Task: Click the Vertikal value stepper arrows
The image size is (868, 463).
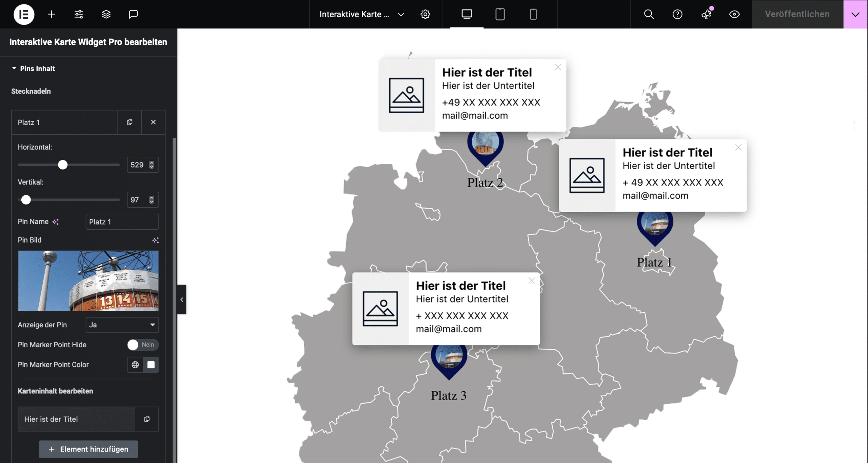Action: [x=152, y=200]
